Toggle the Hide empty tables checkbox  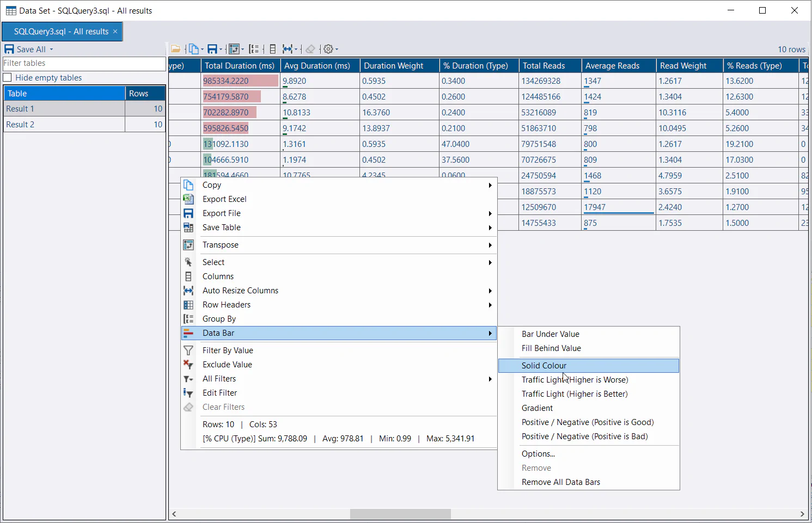coord(8,77)
